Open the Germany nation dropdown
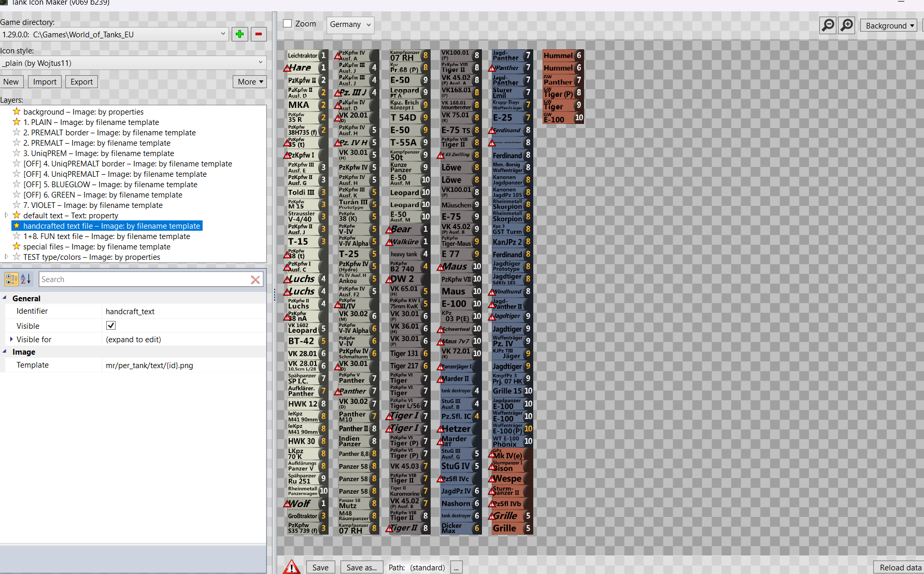Screen dimensions: 924x574 [x=350, y=24]
